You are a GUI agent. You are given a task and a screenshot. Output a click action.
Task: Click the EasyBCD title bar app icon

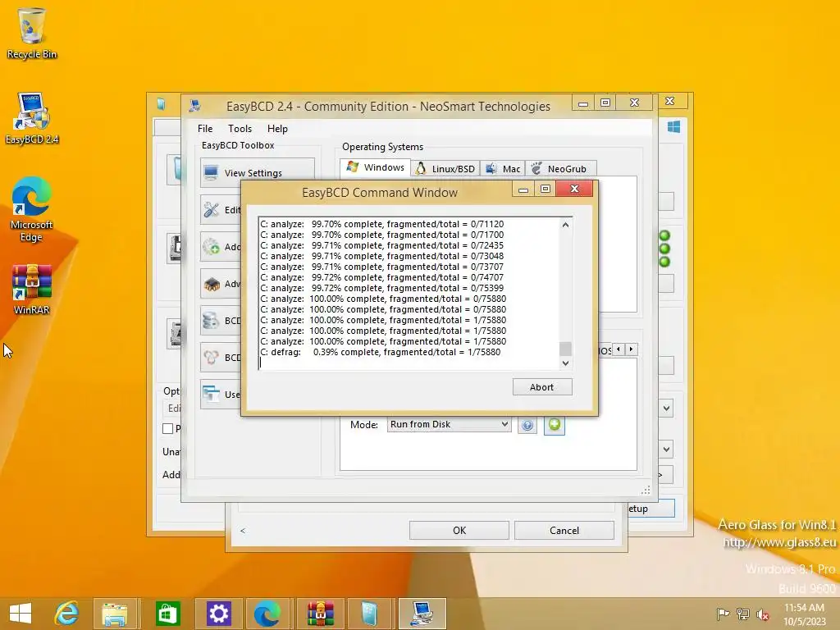tap(195, 106)
